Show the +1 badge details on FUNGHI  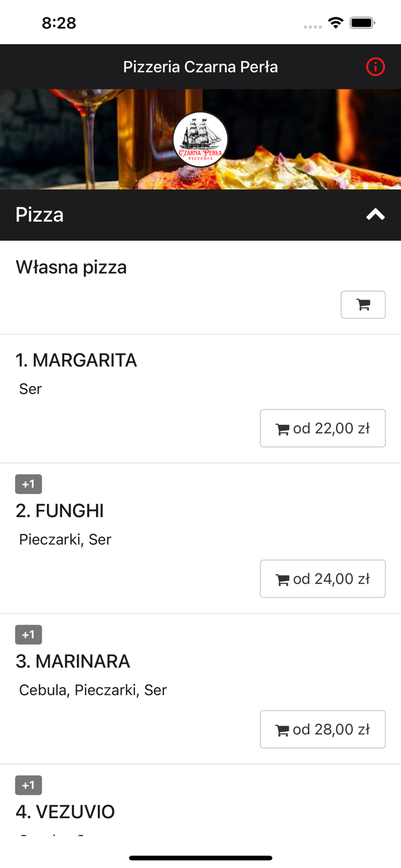(x=28, y=484)
